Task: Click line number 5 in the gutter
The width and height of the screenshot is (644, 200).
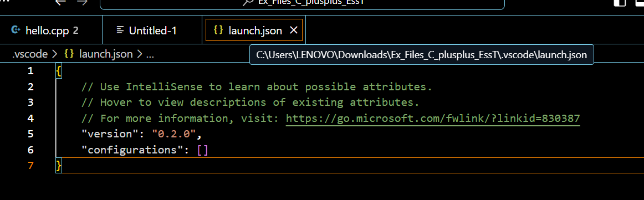Action: (x=30, y=134)
